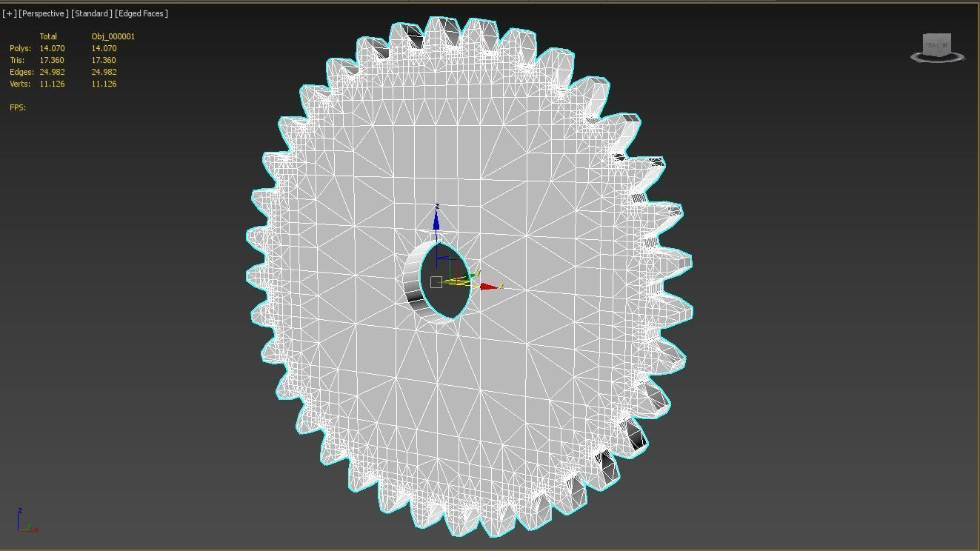The height and width of the screenshot is (551, 980).
Task: Click the Total statistics column header
Action: click(48, 36)
